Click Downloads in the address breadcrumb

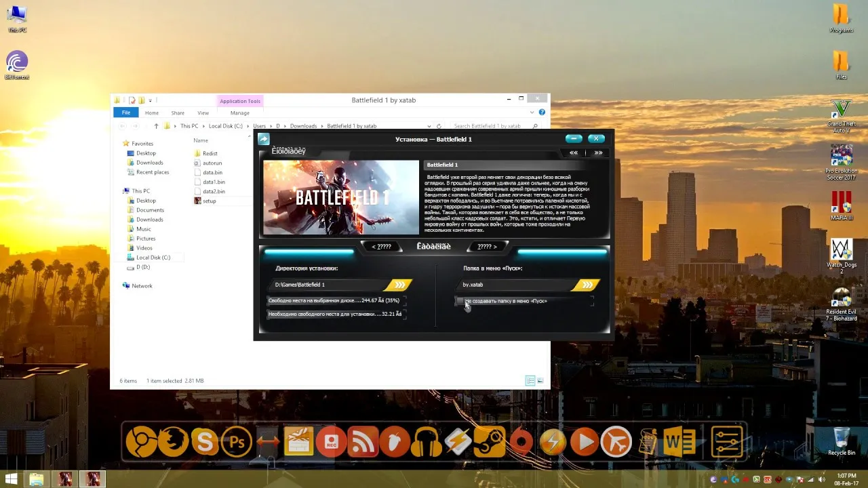coord(303,126)
